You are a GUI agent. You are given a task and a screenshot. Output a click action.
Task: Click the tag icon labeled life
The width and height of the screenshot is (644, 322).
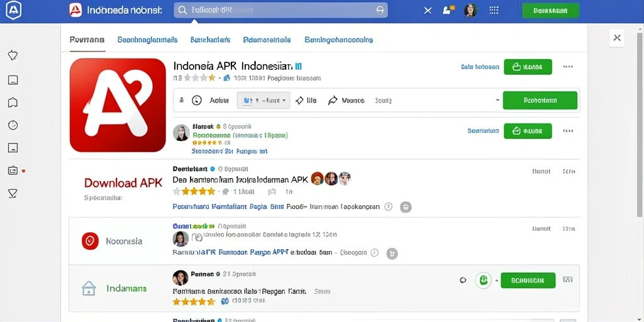[x=299, y=100]
